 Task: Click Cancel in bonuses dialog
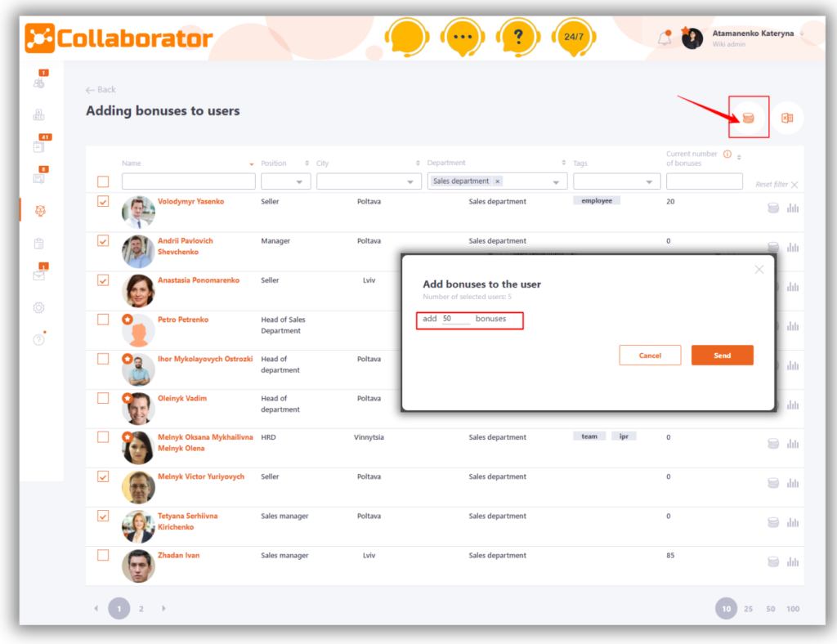pos(650,356)
